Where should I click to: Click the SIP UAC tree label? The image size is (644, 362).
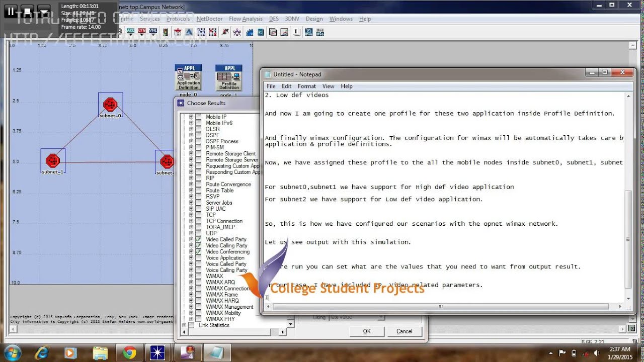[216, 209]
